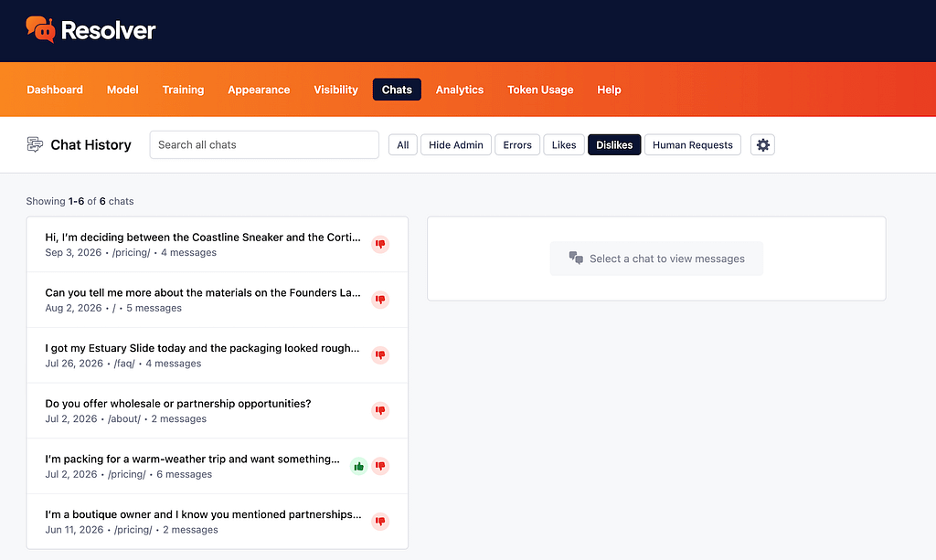Open the boutique owner partnerships chat

218,522
